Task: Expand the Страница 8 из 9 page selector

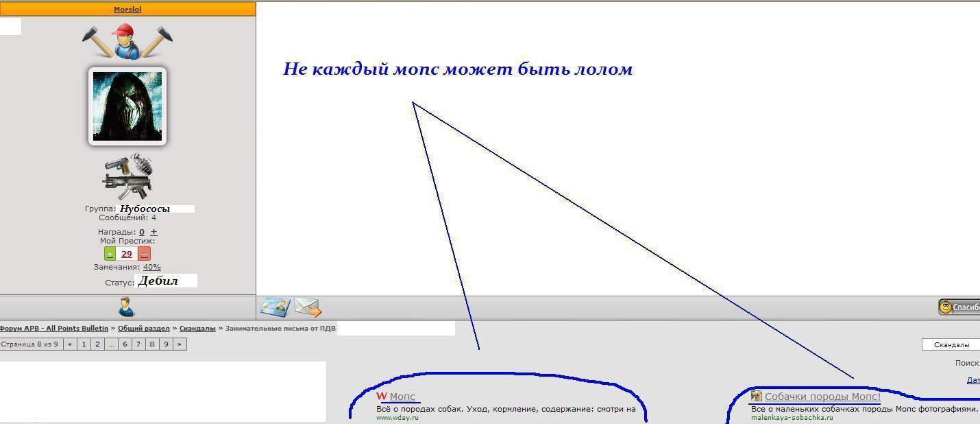Action: click(x=30, y=344)
